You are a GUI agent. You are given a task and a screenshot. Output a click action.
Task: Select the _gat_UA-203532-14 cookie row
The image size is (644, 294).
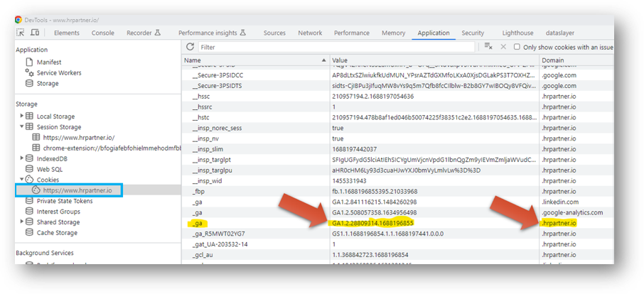click(x=398, y=244)
